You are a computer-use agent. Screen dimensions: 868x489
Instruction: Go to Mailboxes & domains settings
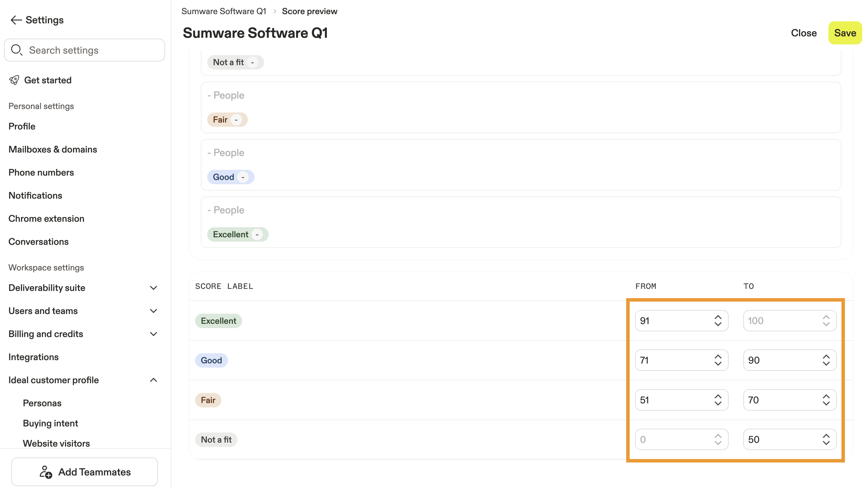tap(53, 149)
